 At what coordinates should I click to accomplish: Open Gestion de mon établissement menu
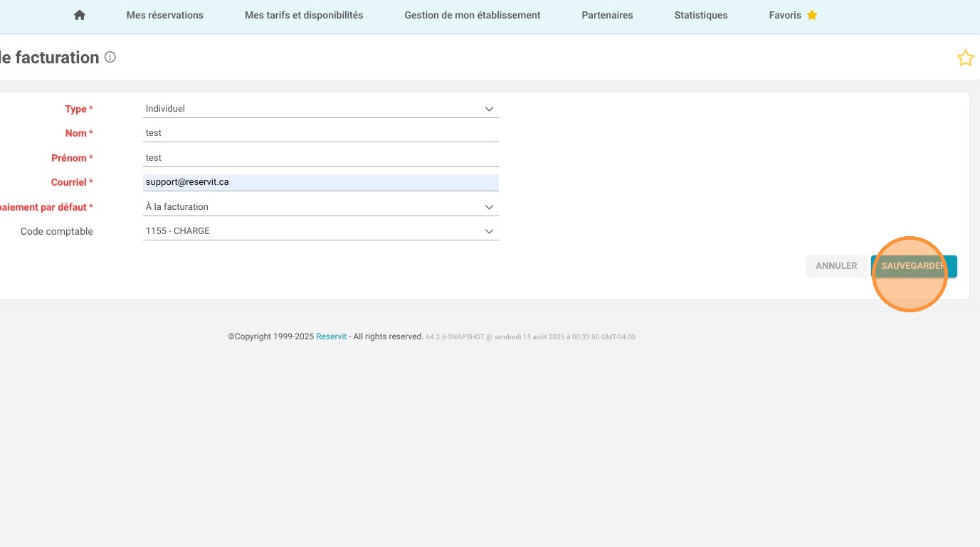[x=473, y=15]
